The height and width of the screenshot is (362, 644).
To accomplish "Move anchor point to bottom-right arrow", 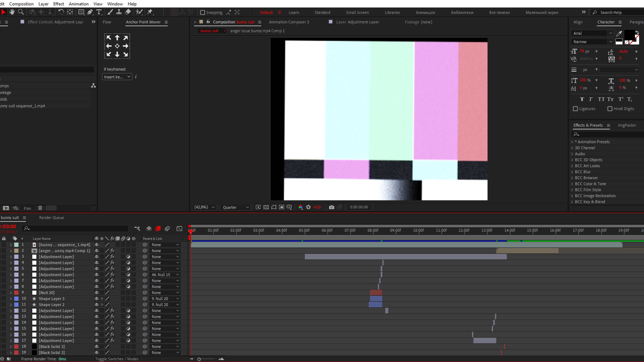I will coord(126,54).
